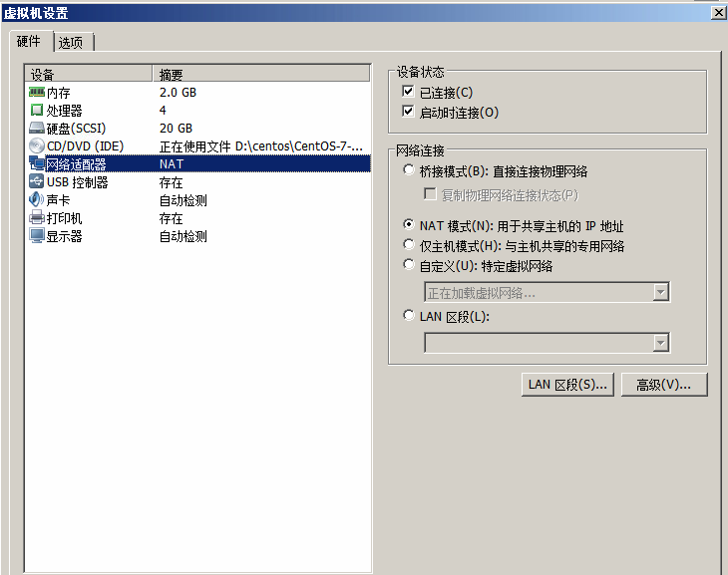
Task: Select the 显示器 row label
Action: [x=64, y=237]
